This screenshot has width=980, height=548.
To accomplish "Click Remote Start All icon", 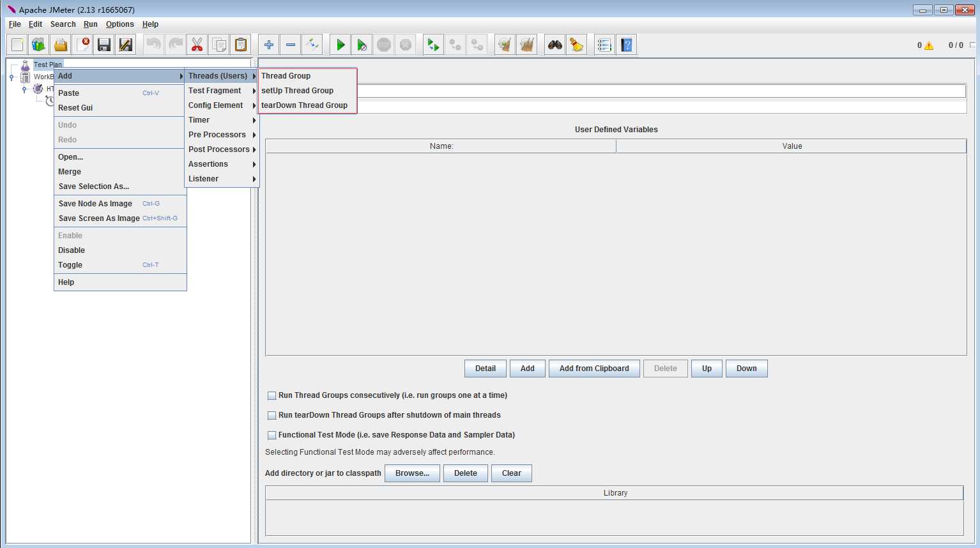I will 434,45.
